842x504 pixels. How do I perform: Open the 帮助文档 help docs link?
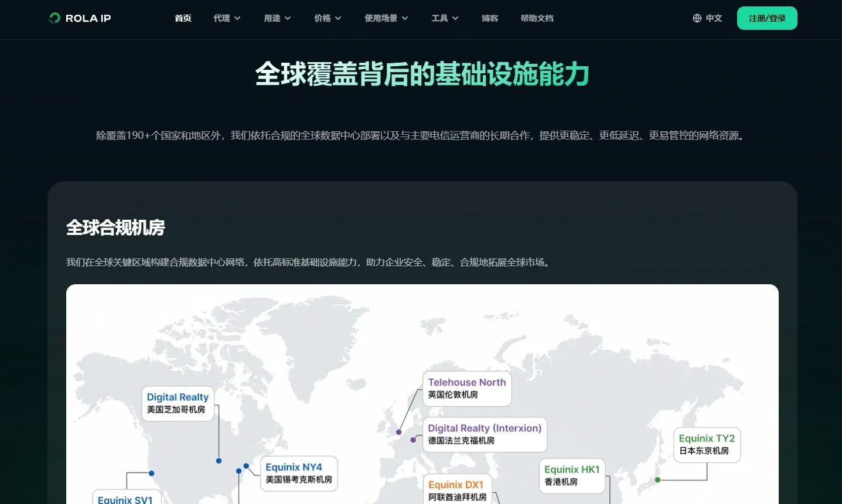pyautogui.click(x=537, y=18)
